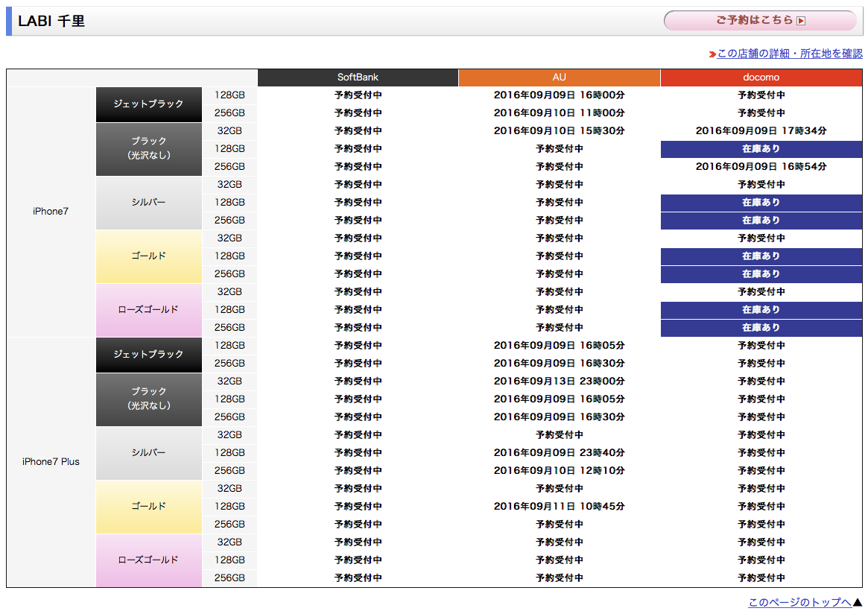This screenshot has width=868, height=614.
Task: Click the iPhone7 Plus model row header
Action: click(51, 462)
